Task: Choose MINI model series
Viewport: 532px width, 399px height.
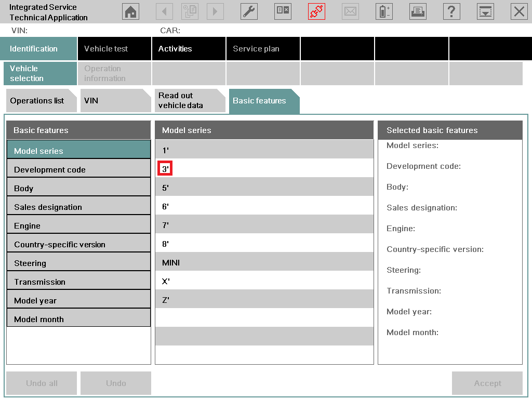Action: (264, 261)
